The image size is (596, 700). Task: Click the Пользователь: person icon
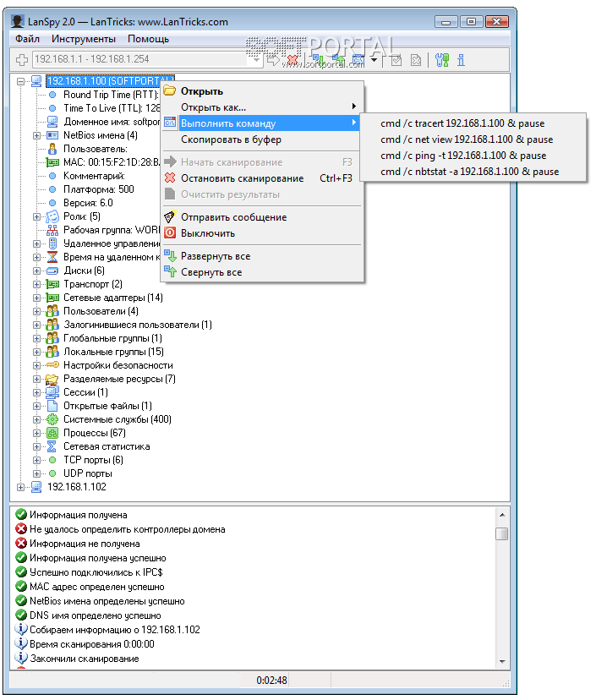pos(52,149)
